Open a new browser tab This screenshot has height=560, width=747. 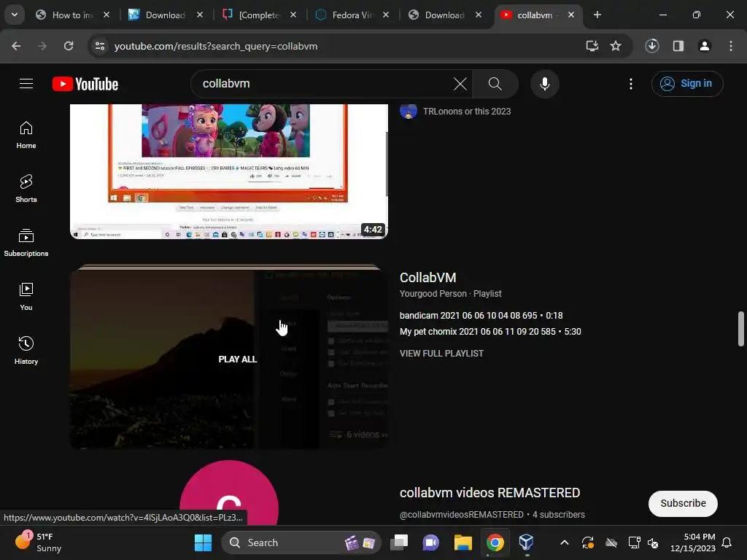pyautogui.click(x=597, y=15)
